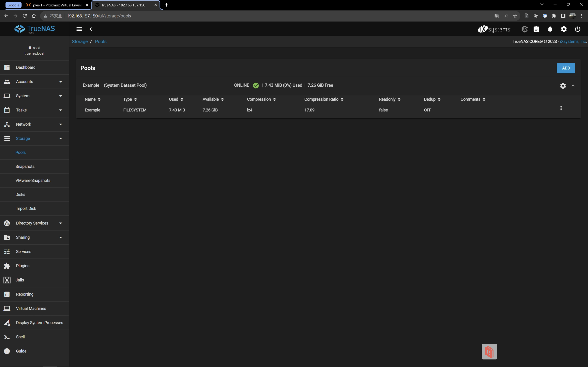588x367 pixels.
Task: Open the top bar settings gear
Action: click(564, 29)
